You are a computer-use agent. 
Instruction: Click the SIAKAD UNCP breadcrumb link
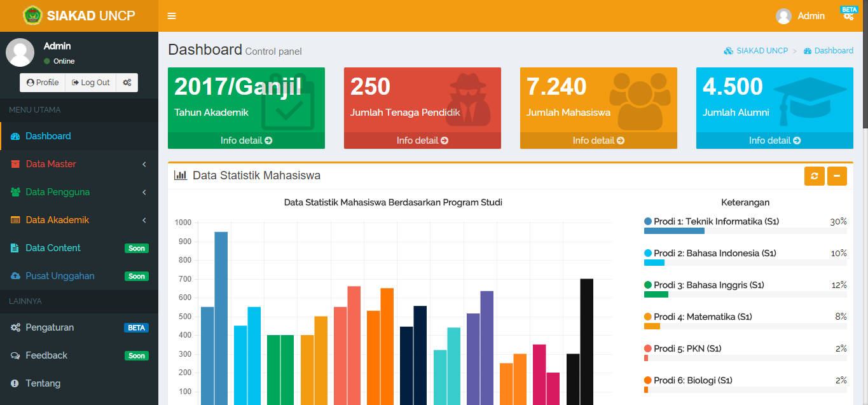[755, 51]
